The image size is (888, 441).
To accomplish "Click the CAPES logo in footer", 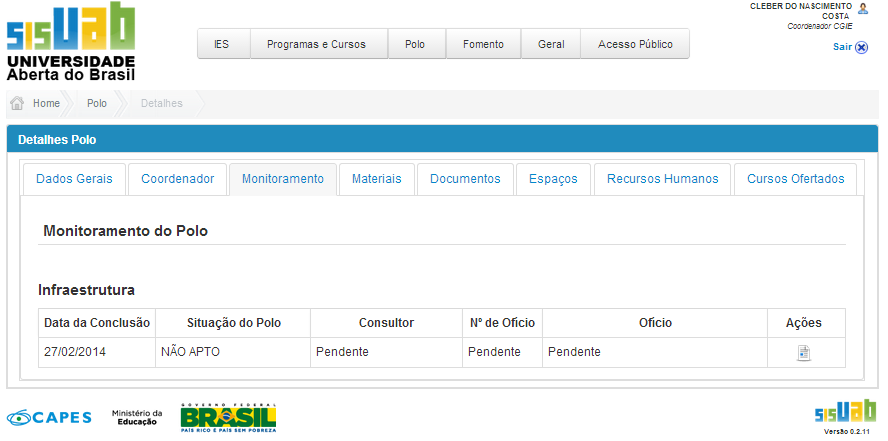I will (x=49, y=416).
